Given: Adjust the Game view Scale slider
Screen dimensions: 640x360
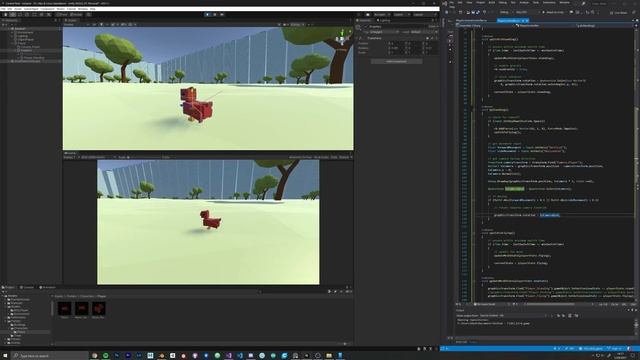Looking at the screenshot, I should 145,157.
